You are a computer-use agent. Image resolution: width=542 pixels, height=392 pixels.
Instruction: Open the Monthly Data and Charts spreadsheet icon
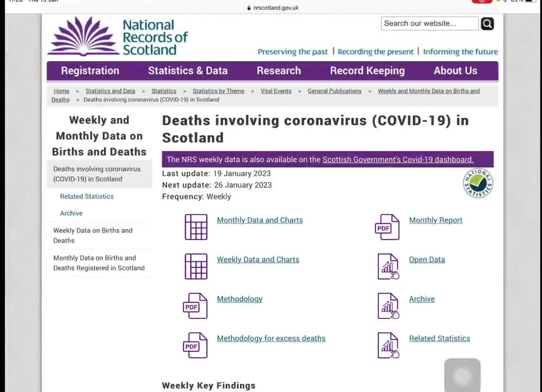pyautogui.click(x=196, y=226)
